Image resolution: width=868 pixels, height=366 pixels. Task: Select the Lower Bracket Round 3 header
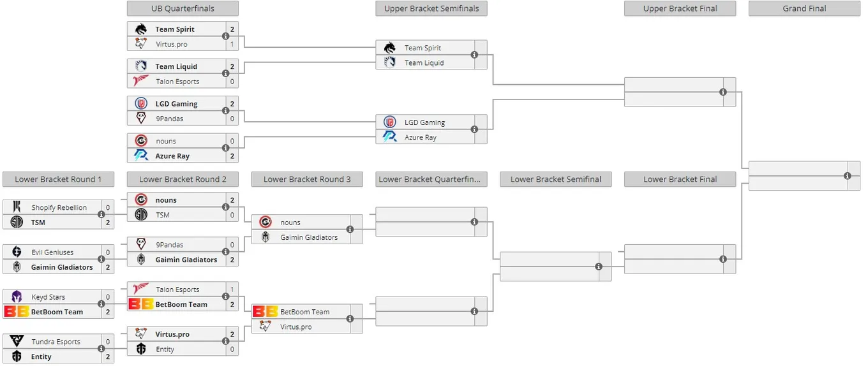307,179
